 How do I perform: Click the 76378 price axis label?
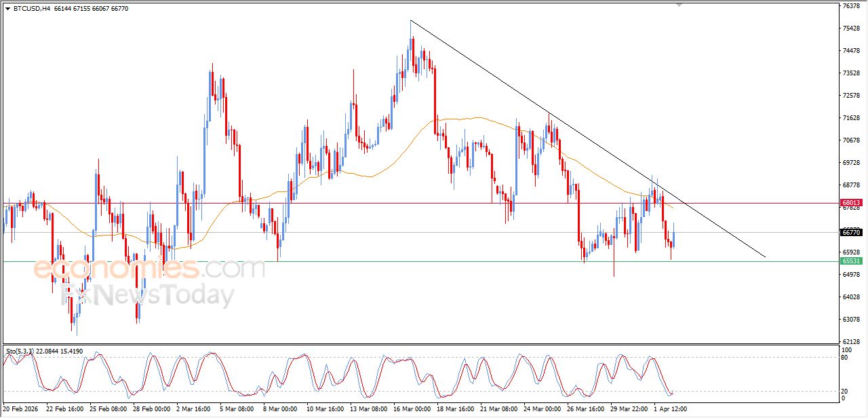point(851,6)
